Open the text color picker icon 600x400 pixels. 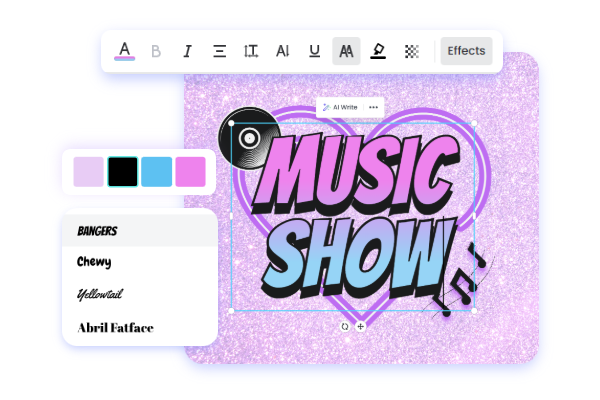click(x=125, y=50)
